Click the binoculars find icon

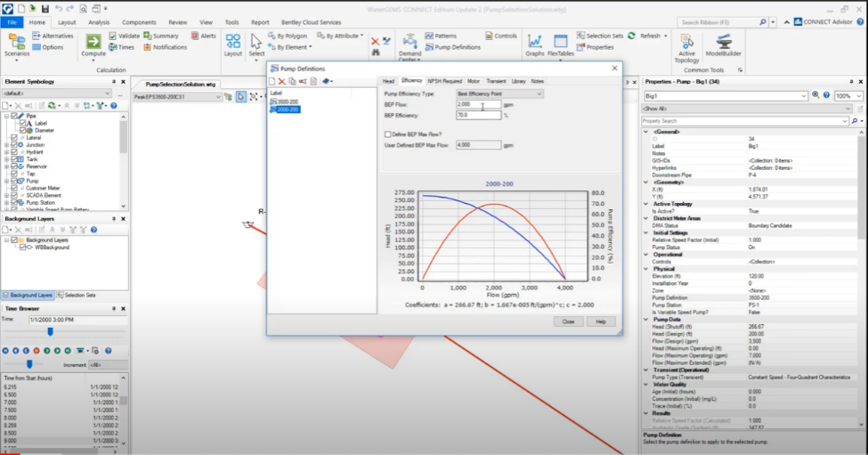[376, 52]
